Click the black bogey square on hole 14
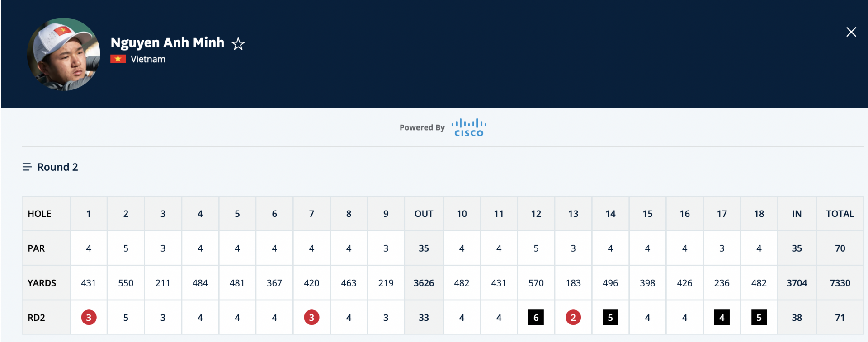The width and height of the screenshot is (868, 342). [610, 318]
